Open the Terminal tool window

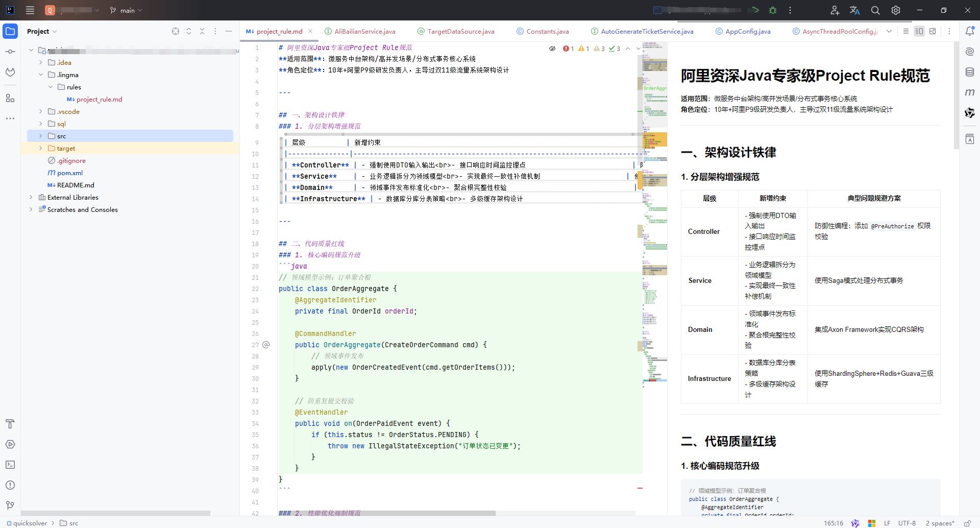click(10, 465)
